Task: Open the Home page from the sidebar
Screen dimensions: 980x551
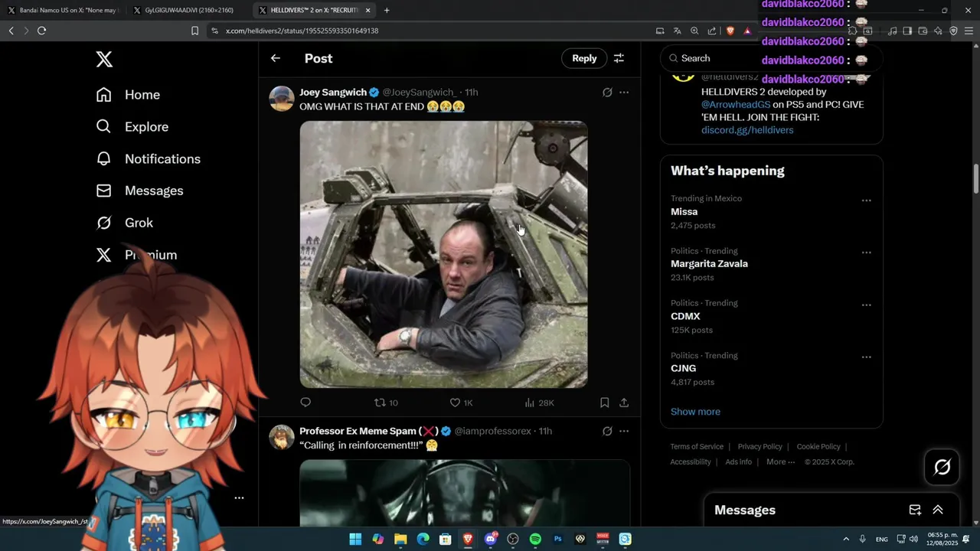Action: (x=128, y=95)
